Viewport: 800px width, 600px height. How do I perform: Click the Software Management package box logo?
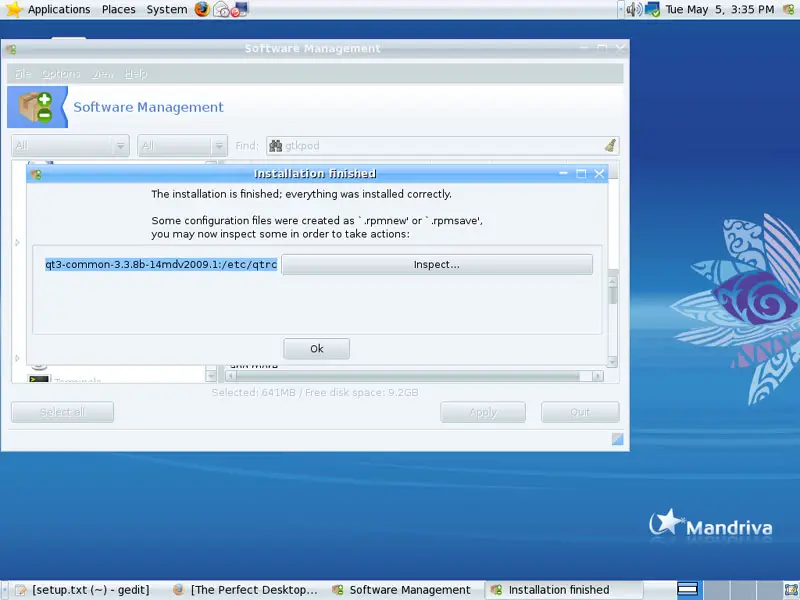pos(36,107)
